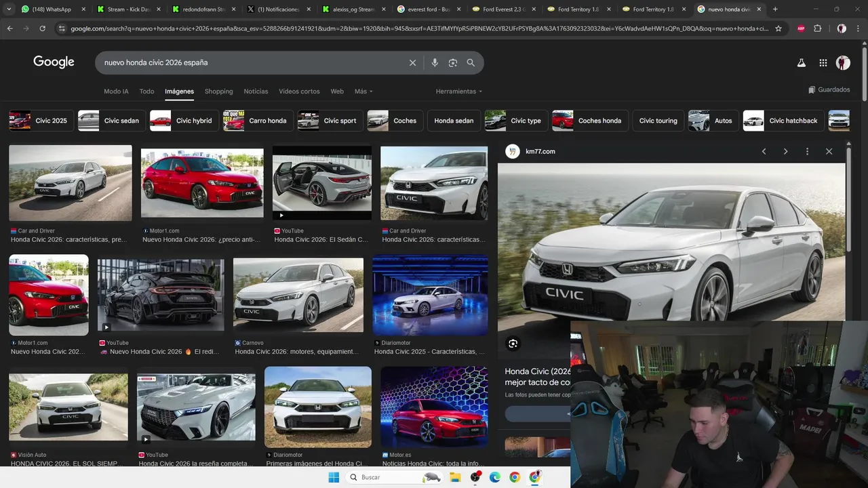The image size is (868, 488).
Task: Open more options in image preview
Action: [x=807, y=151]
